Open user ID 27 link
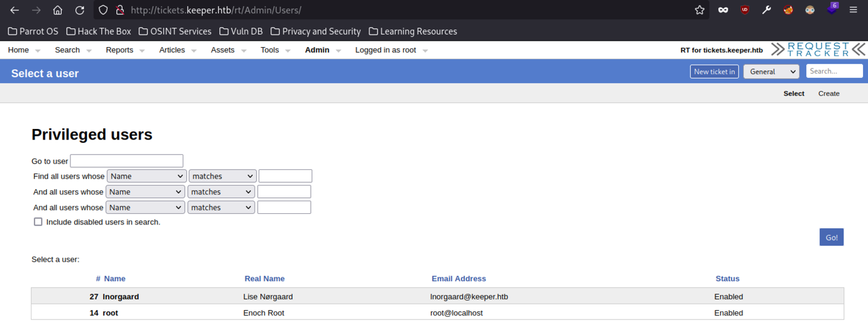Screen dimensions: 868x332 94,296
